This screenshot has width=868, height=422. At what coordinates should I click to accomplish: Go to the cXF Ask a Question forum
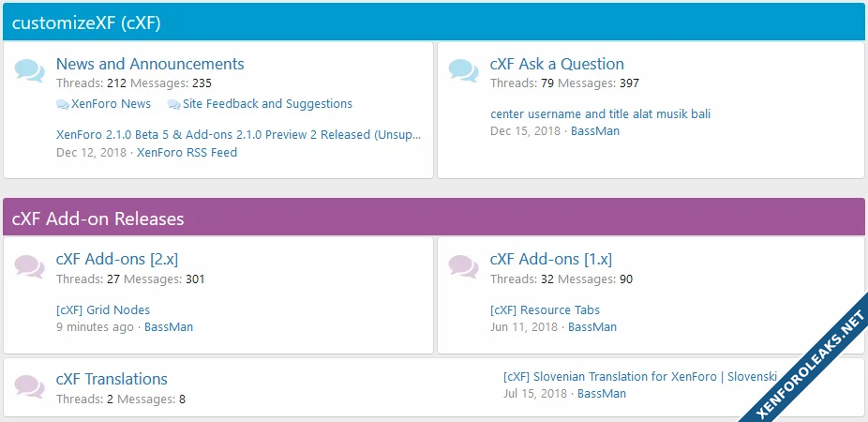pyautogui.click(x=557, y=64)
